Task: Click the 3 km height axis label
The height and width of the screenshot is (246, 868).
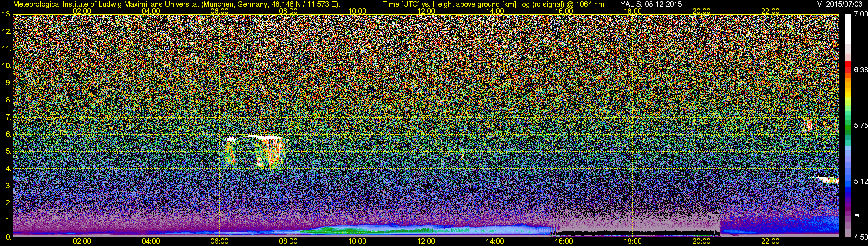Action: click(8, 186)
